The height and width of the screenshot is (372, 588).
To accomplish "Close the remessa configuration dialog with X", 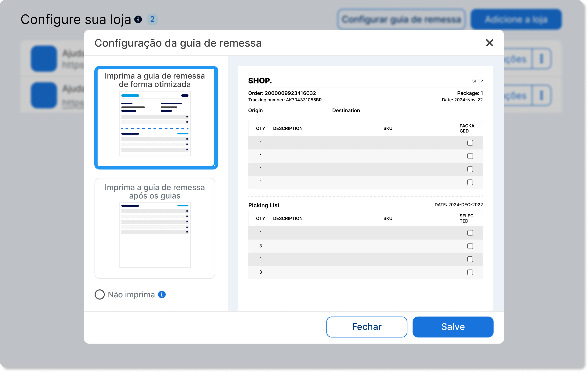I will pyautogui.click(x=489, y=43).
